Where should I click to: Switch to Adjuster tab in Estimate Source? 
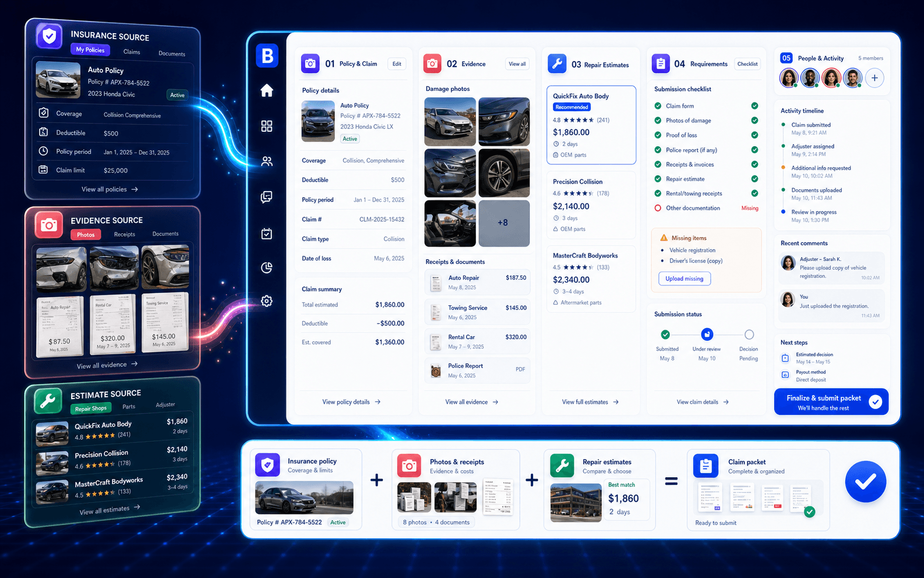coord(165,404)
